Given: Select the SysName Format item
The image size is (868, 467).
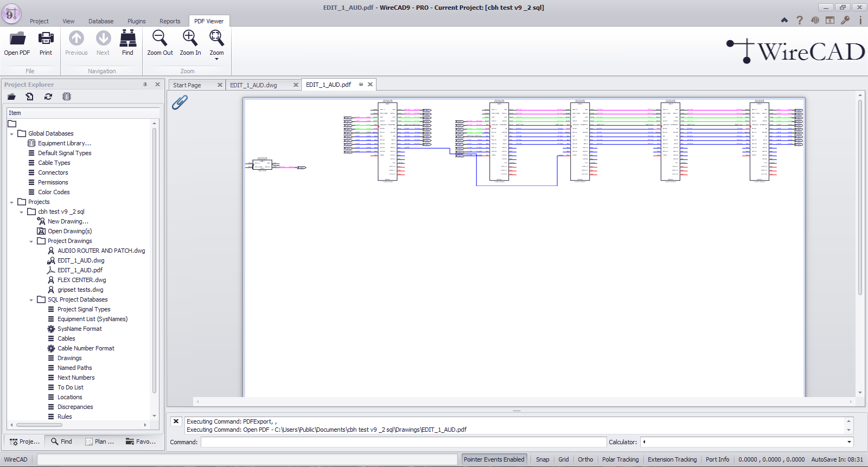Looking at the screenshot, I should [80, 329].
